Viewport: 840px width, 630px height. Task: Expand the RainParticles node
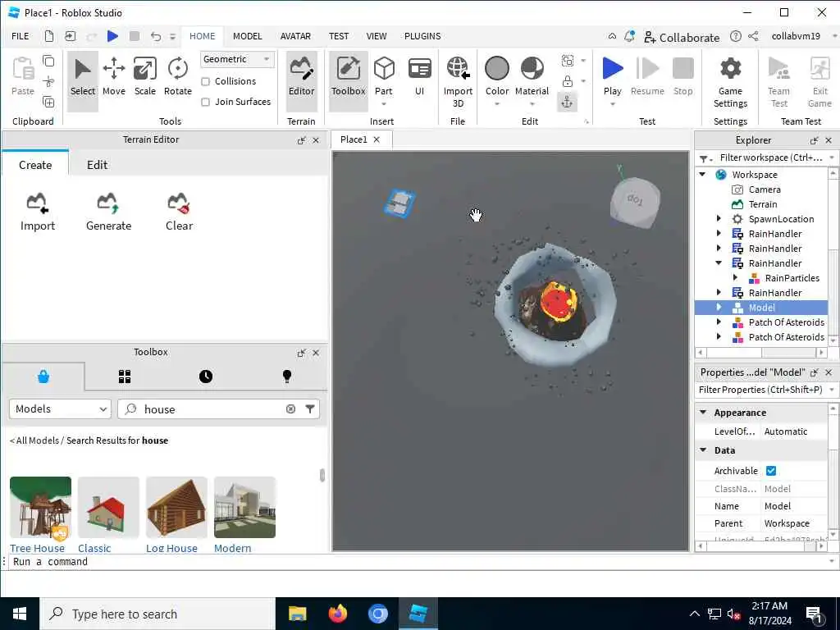[x=736, y=277]
